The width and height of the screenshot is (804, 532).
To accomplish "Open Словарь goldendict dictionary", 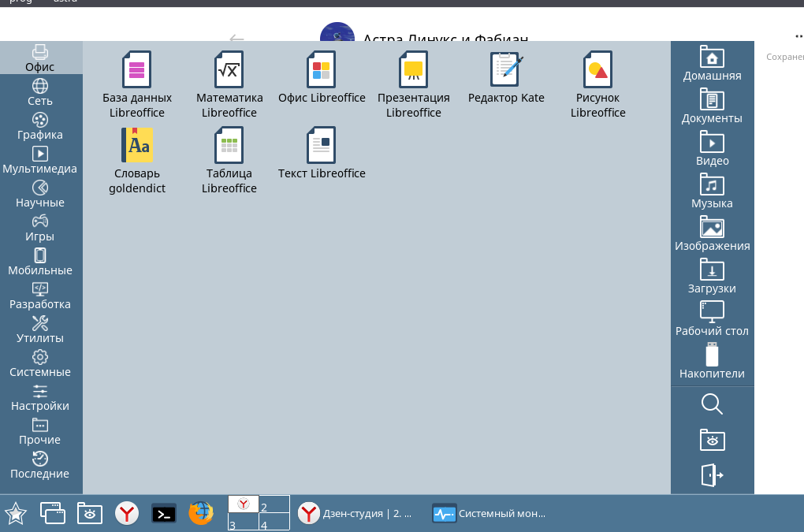I will [x=137, y=160].
